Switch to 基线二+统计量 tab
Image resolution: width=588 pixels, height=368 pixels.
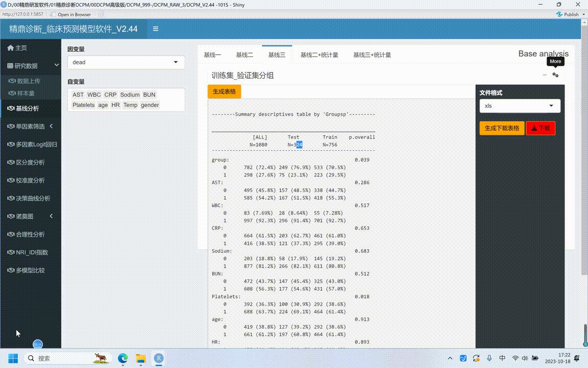[319, 55]
